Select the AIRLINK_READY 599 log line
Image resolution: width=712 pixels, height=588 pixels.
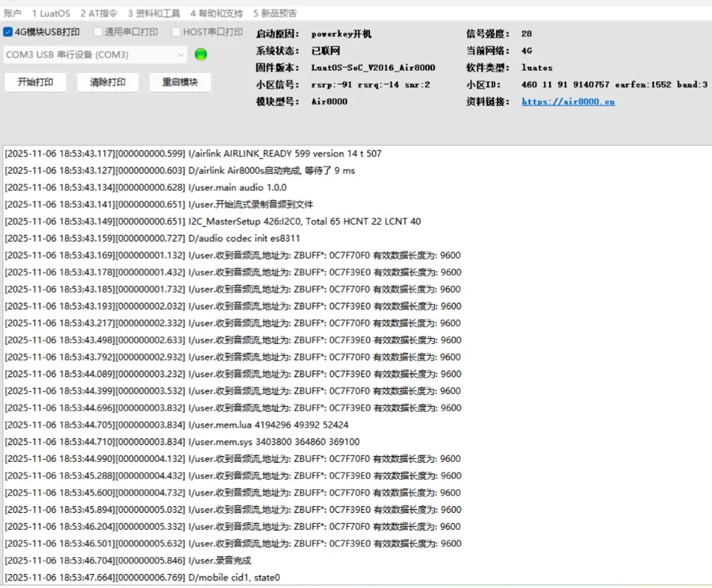click(193, 154)
